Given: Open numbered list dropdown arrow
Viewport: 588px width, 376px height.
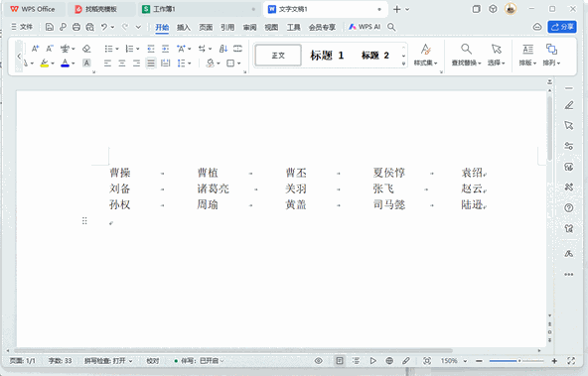Looking at the screenshot, I should 138,49.
